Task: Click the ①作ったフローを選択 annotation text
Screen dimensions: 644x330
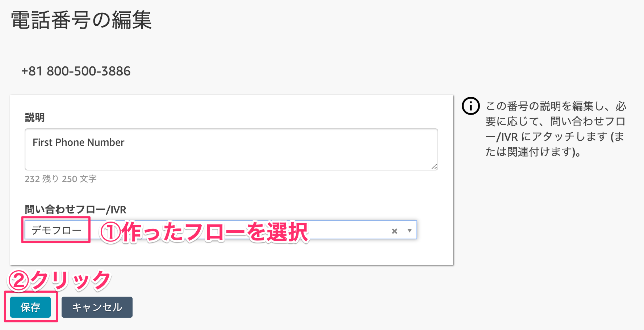Action: click(204, 232)
